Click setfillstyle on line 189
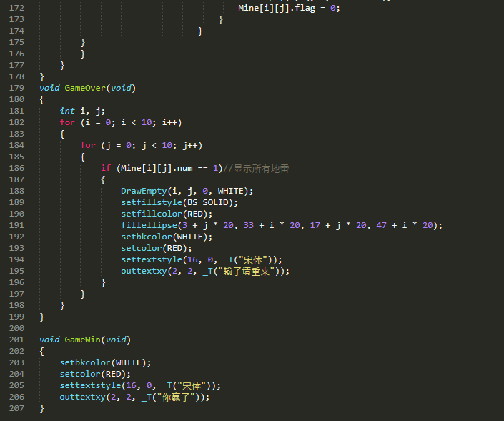The width and height of the screenshot is (504, 421). coord(152,202)
